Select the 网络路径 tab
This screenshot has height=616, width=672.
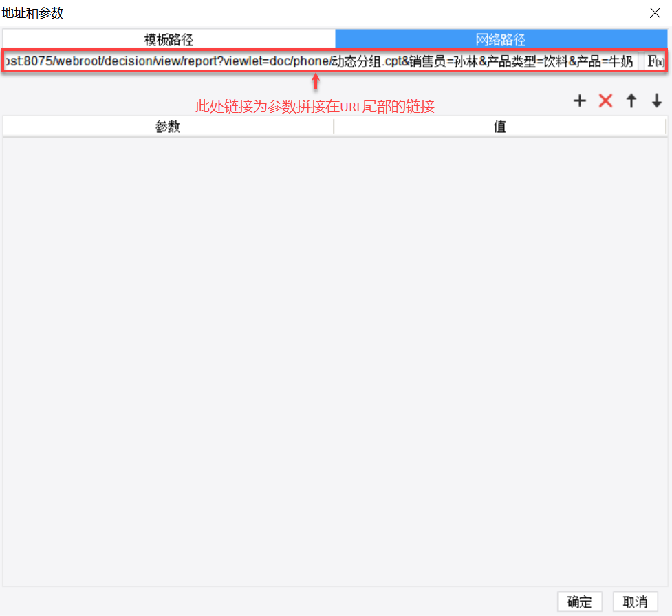(501, 39)
